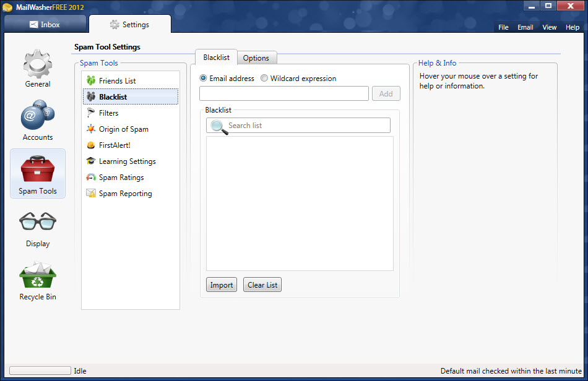Select the Wildcard expression radio button
Image resolution: width=588 pixels, height=381 pixels.
264,78
